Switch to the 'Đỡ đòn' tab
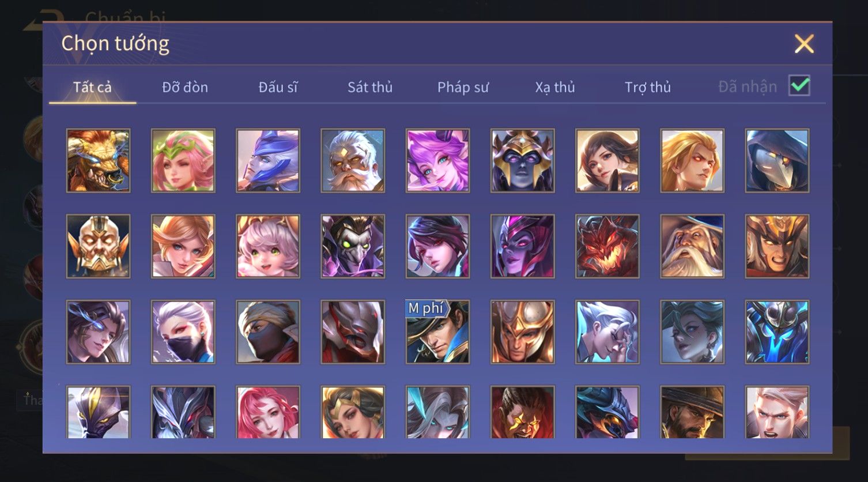Image resolution: width=868 pixels, height=482 pixels. (x=185, y=87)
